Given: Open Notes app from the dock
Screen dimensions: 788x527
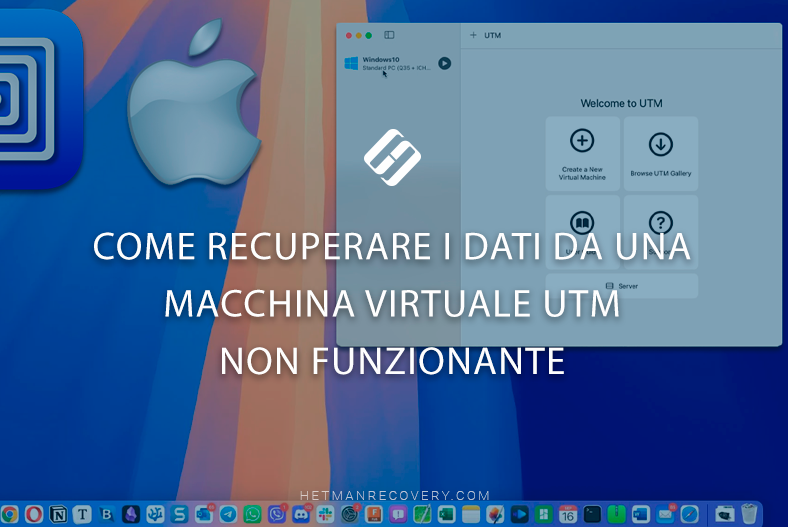Looking at the screenshot, I should (x=471, y=514).
